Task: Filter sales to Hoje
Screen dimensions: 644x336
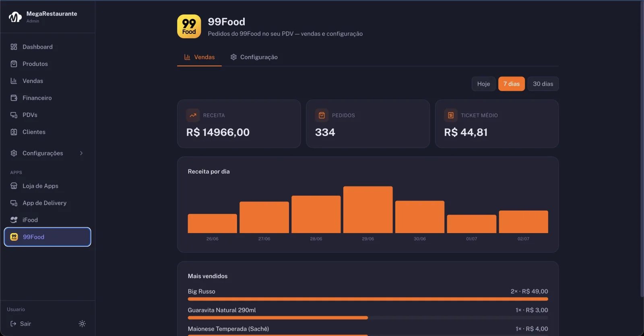Action: (484, 84)
